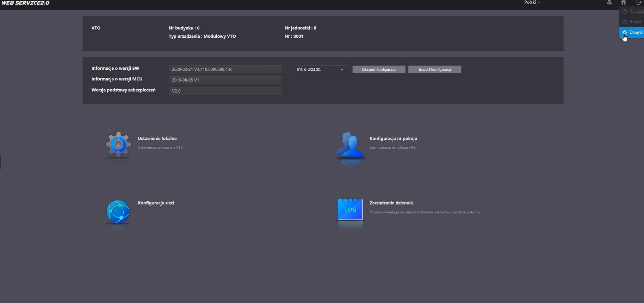Click the SW version info field
Screen dimensions: 644x303
[x=225, y=69]
